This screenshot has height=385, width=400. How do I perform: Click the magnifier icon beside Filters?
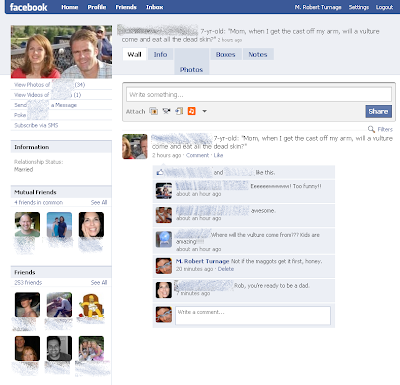pos(371,129)
